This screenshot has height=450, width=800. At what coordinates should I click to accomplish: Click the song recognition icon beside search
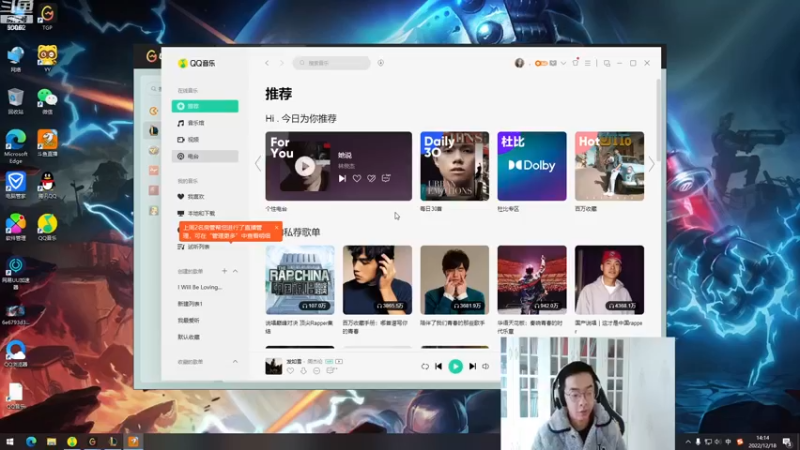tap(381, 63)
